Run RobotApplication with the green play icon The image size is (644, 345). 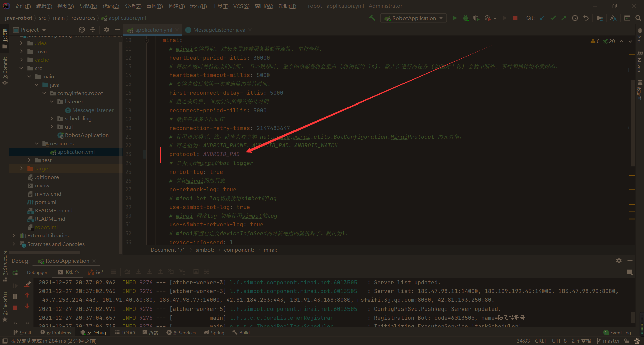pyautogui.click(x=454, y=18)
